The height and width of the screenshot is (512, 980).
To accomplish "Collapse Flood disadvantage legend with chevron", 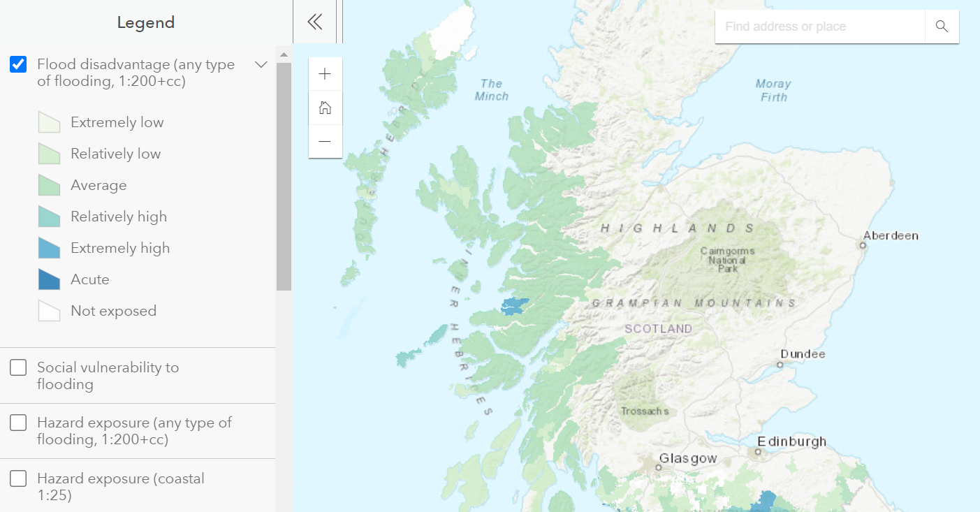I will [261, 64].
